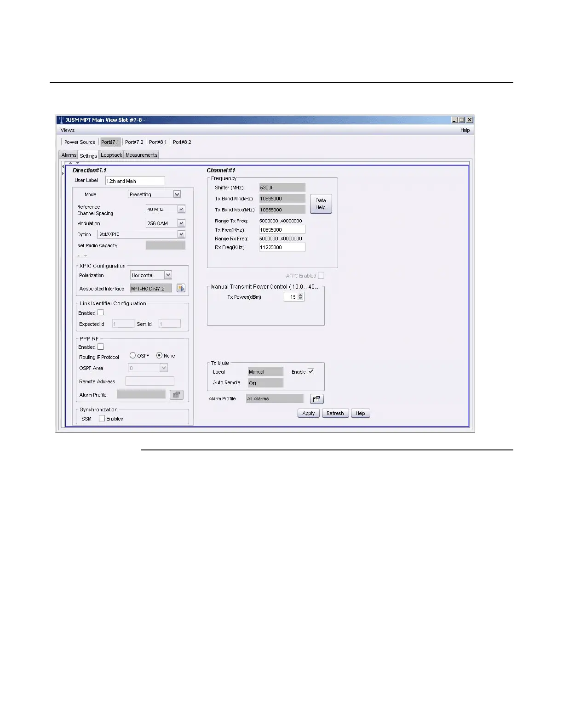This screenshot has height=728, width=563.
Task: Select the OSPF routing protocol radio button
Action: pyautogui.click(x=132, y=355)
